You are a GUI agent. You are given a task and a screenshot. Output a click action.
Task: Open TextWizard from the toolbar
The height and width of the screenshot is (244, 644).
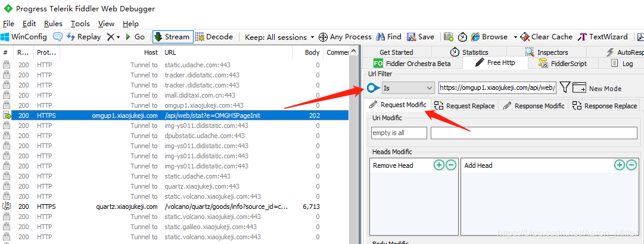click(602, 37)
